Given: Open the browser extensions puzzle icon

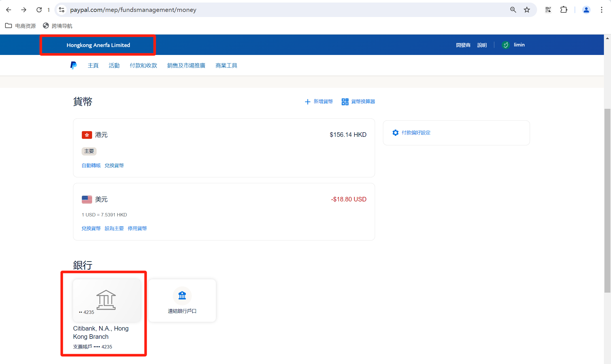Looking at the screenshot, I should pos(563,10).
